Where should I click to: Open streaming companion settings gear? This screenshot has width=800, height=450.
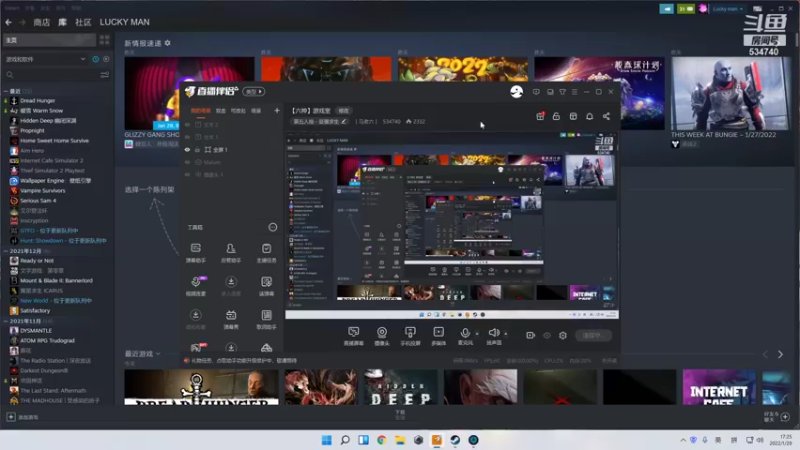[563, 335]
